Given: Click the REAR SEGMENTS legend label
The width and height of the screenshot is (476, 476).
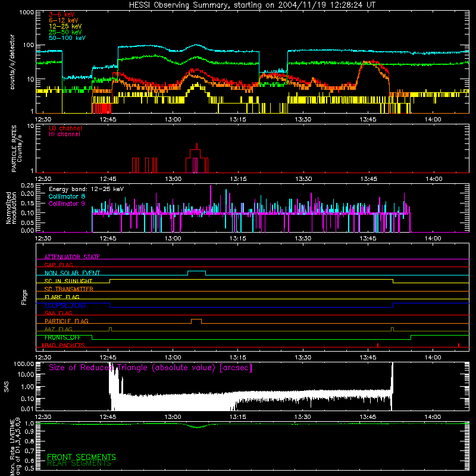Looking at the screenshot, I should pyautogui.click(x=79, y=464).
